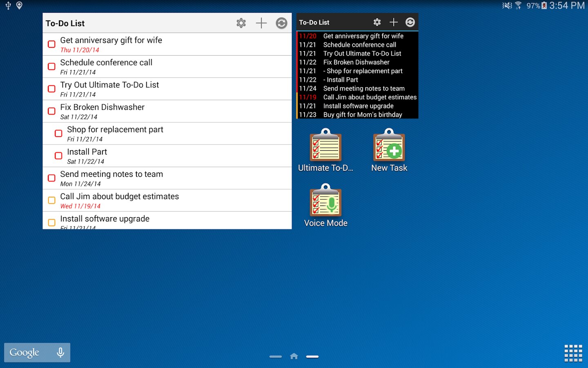Image resolution: width=588 pixels, height=368 pixels.
Task: Add new task via large widget plus icon
Action: [261, 23]
